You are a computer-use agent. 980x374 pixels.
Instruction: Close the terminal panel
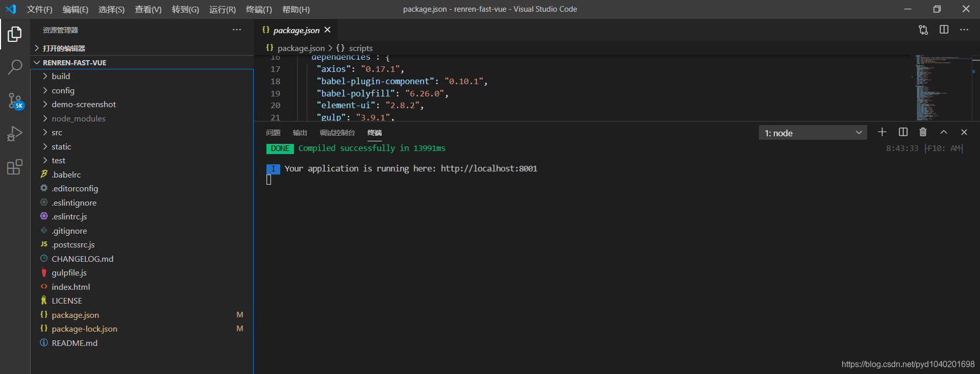964,132
